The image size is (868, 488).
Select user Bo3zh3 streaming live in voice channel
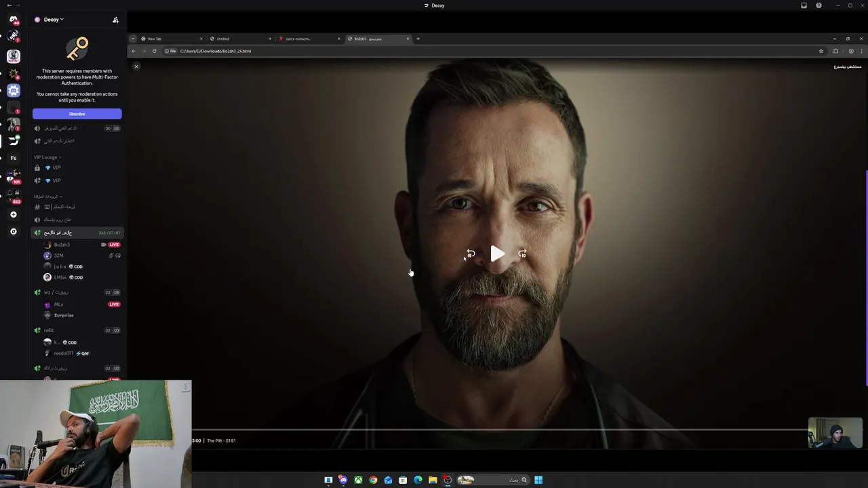(81, 245)
